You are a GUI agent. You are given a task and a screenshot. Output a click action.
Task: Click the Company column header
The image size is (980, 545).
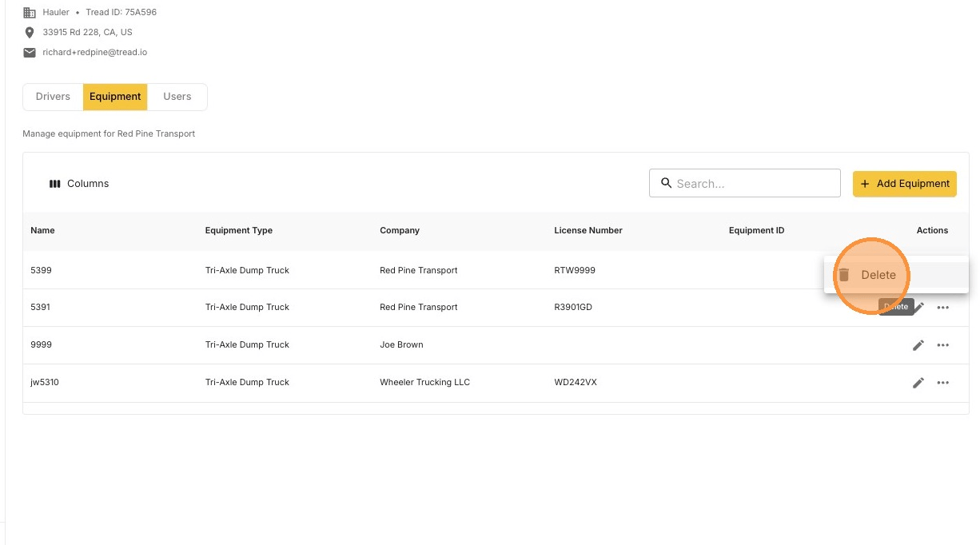tap(400, 230)
